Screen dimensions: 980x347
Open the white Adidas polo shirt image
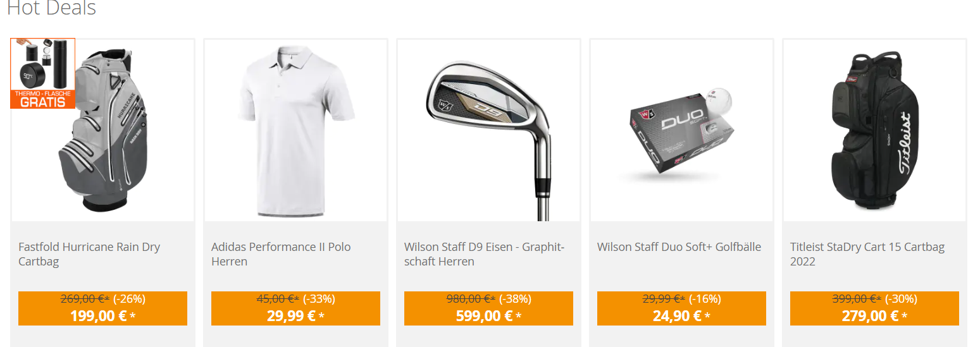point(295,130)
